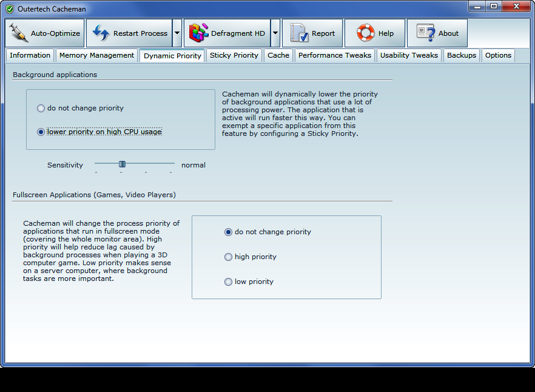
Task: Click the 'normal' sensitivity value text
Action: (x=193, y=165)
